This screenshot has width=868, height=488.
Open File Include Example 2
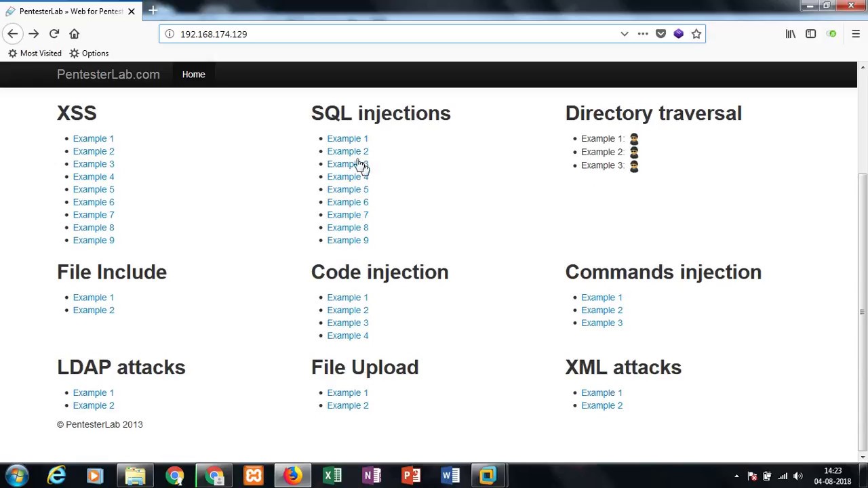pyautogui.click(x=94, y=310)
